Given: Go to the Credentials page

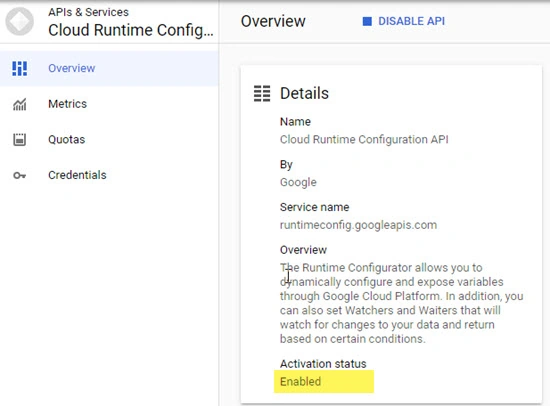Looking at the screenshot, I should coord(109,175).
